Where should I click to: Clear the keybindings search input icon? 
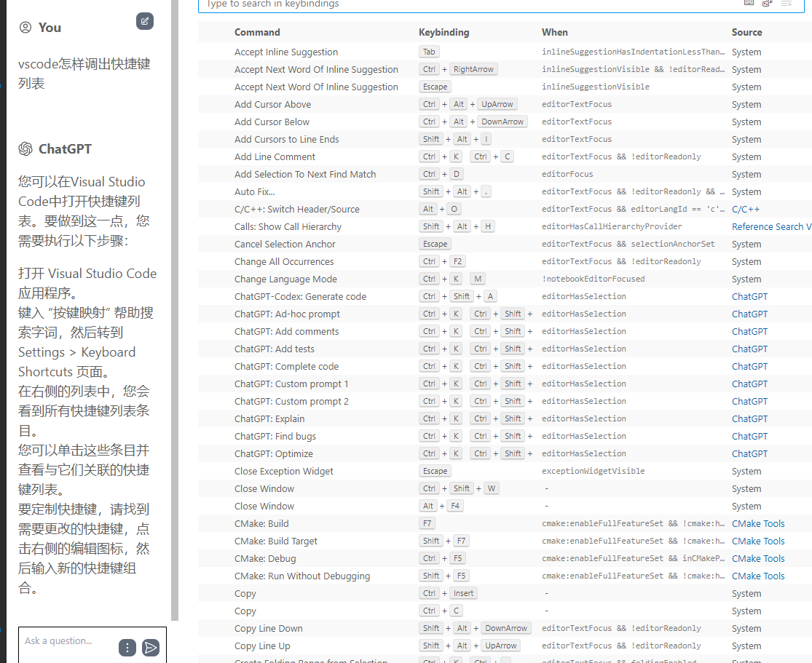[x=786, y=3]
